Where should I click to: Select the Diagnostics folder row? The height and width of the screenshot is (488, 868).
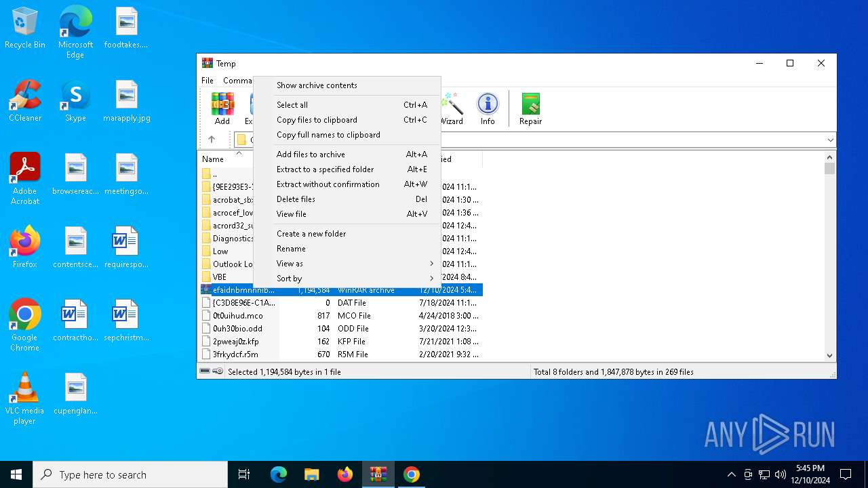click(226, 239)
